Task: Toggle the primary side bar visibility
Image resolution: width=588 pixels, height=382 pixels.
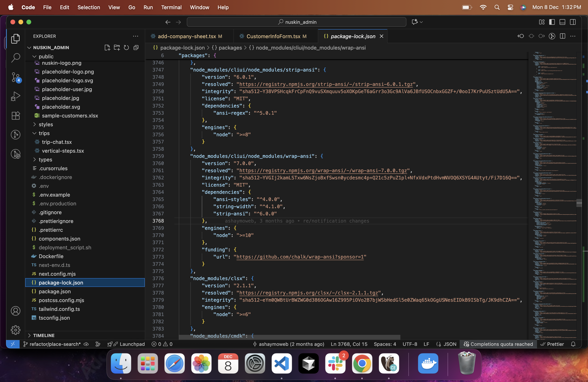Action: click(x=552, y=22)
